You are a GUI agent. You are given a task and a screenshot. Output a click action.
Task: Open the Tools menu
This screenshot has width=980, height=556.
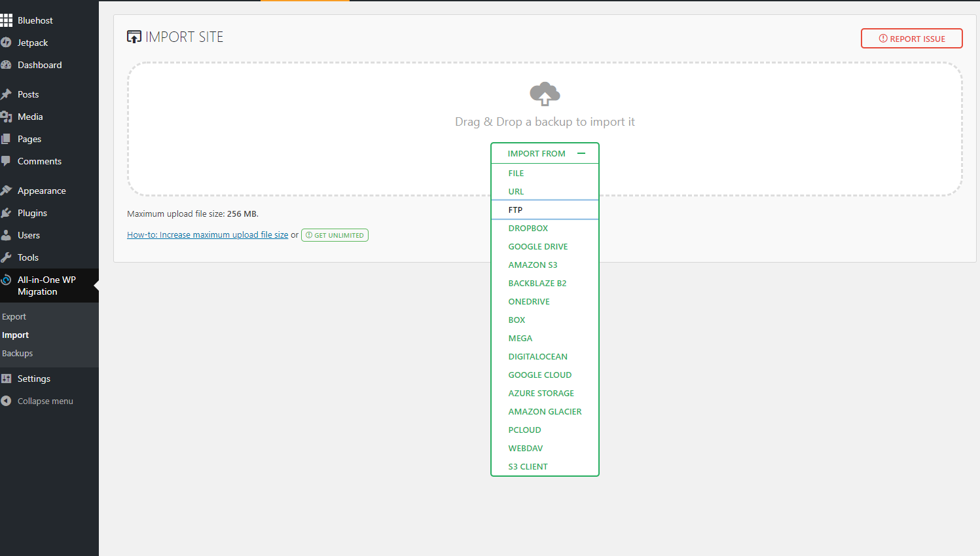click(x=49, y=257)
